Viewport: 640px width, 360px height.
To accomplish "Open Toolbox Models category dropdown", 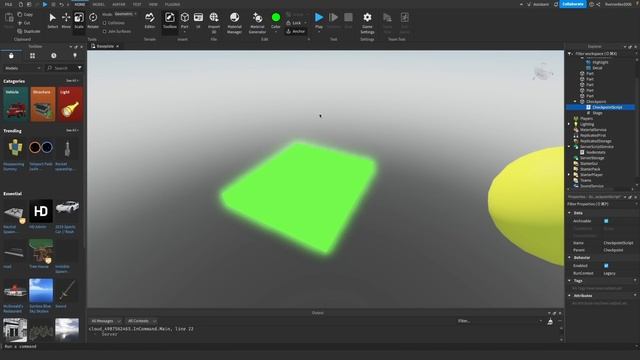I will tap(22, 68).
